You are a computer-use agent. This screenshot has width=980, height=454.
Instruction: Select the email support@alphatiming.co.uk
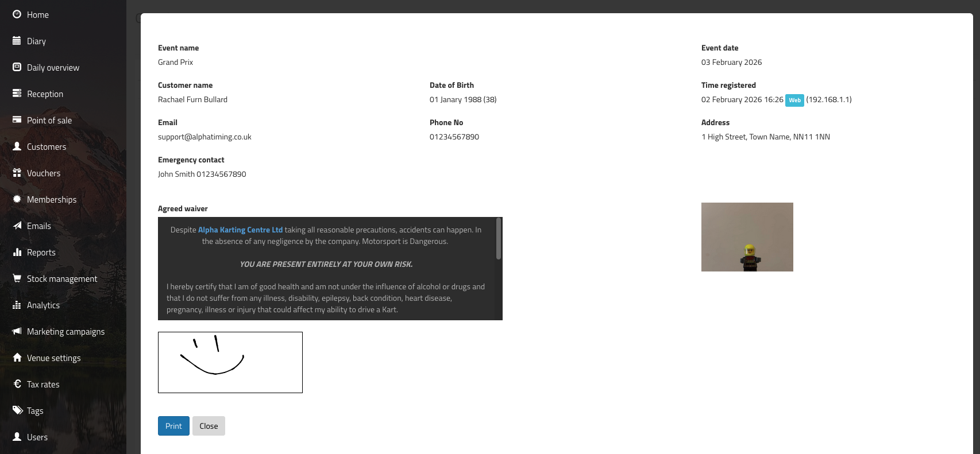[x=205, y=137]
